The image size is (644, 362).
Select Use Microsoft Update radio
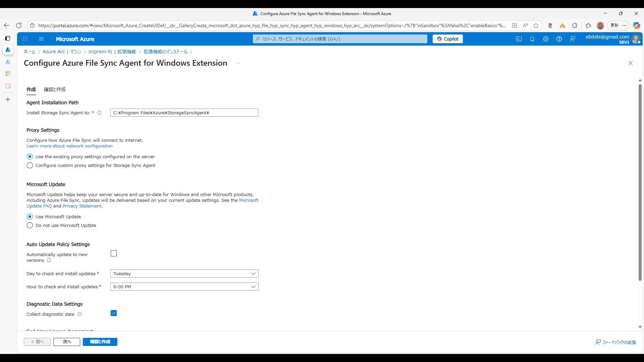click(30, 217)
